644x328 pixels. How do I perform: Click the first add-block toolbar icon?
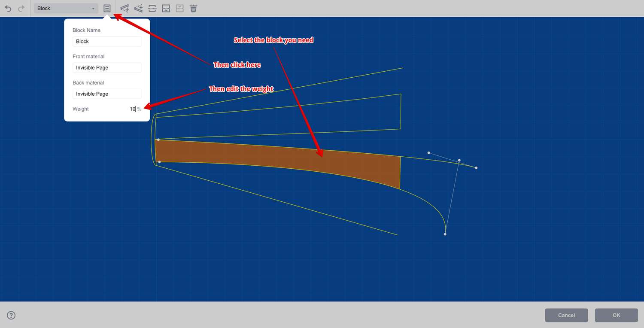coord(125,8)
